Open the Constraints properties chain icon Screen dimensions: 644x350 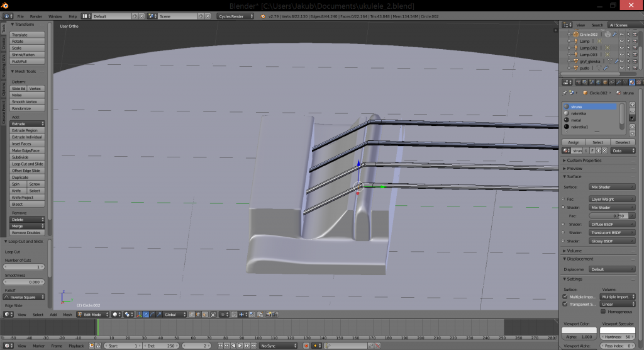pos(611,82)
